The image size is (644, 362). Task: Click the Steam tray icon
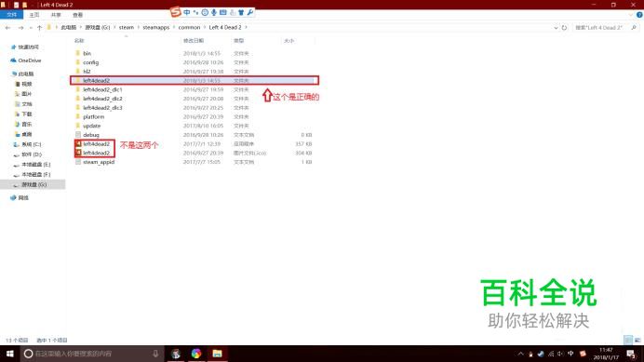(541, 354)
